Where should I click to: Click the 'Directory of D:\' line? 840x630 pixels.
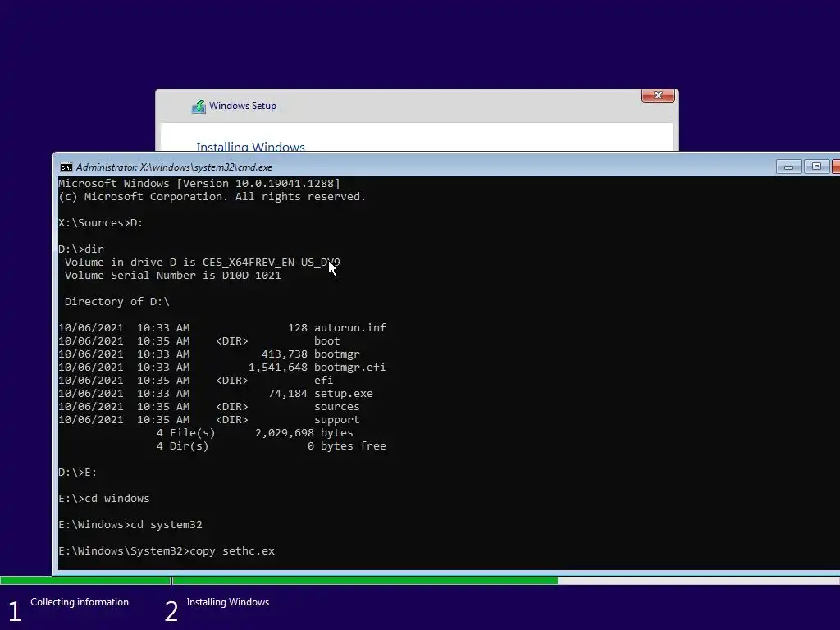[116, 302]
